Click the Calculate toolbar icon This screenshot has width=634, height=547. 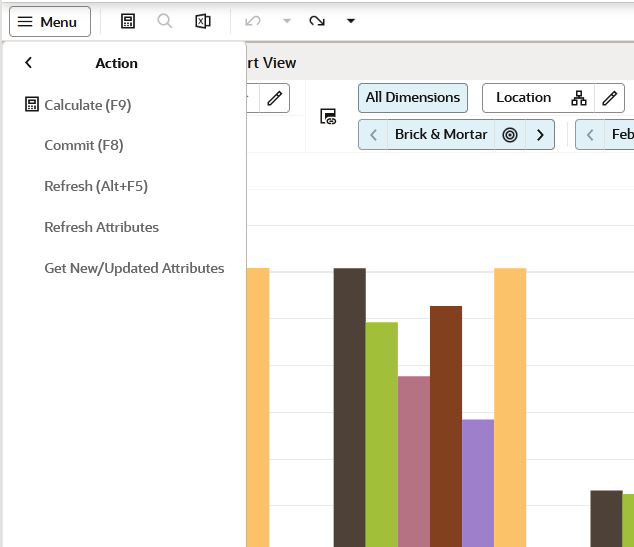click(128, 21)
